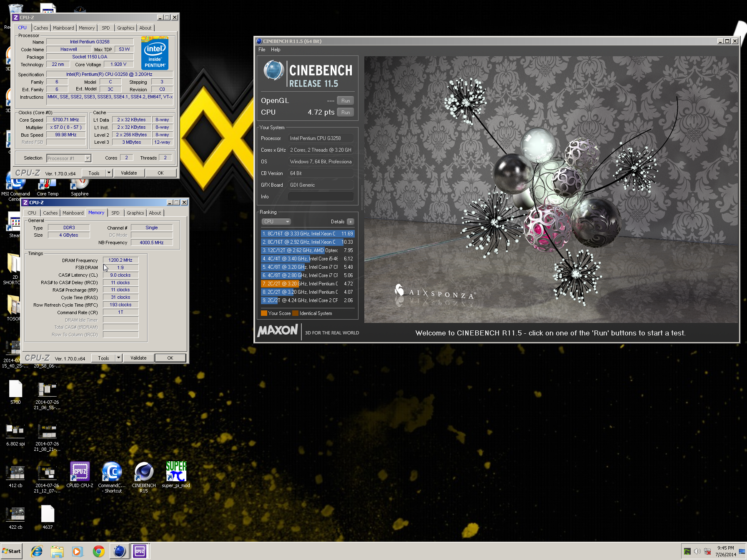The width and height of the screenshot is (747, 560).
Task: Open the Start menu
Action: coord(11,551)
